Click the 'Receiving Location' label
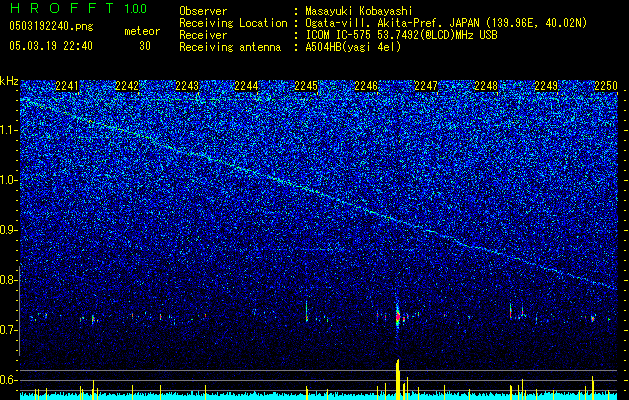Screen dimensions: 629x400 (233, 23)
